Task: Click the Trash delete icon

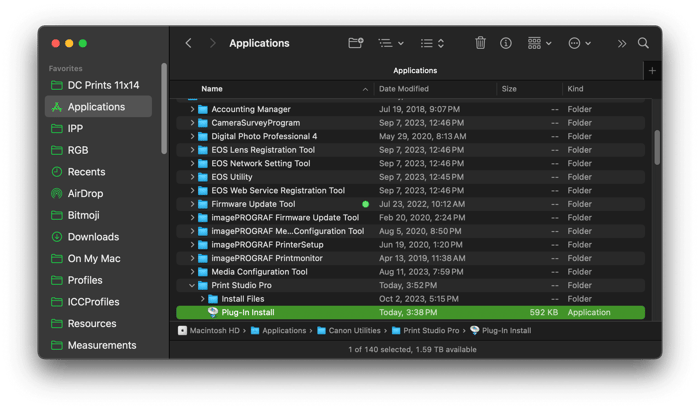Action: coord(480,43)
